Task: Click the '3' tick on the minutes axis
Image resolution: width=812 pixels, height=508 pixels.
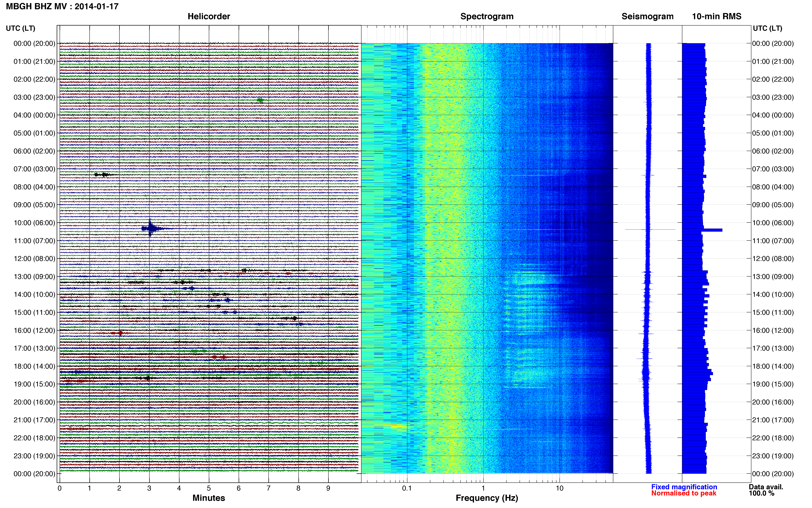Action: click(x=149, y=488)
